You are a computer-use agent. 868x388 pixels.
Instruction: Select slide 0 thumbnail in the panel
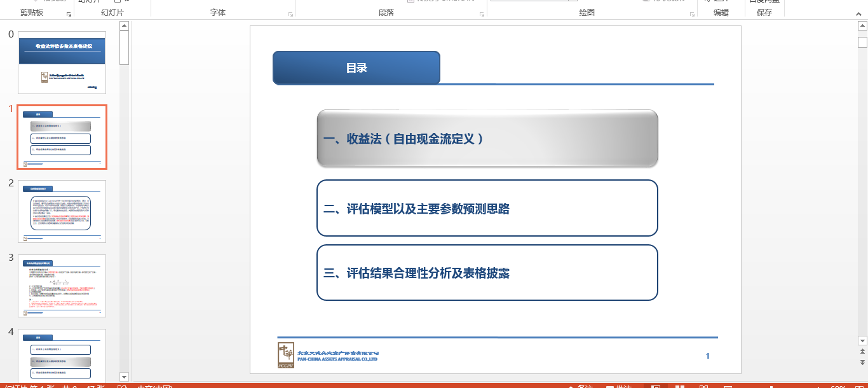pyautogui.click(x=62, y=62)
